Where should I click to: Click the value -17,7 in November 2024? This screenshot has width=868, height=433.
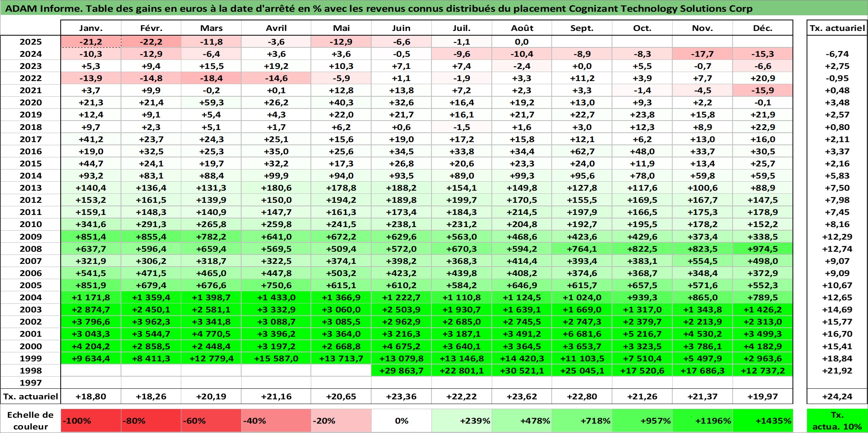pos(702,54)
